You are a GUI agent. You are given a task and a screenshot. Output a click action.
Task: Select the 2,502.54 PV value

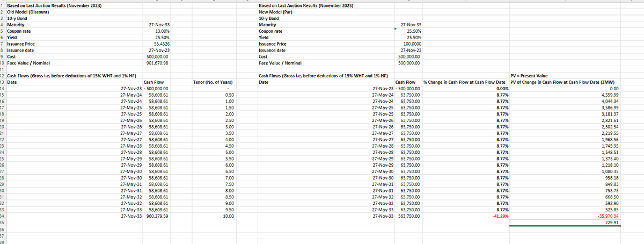[x=610, y=127]
